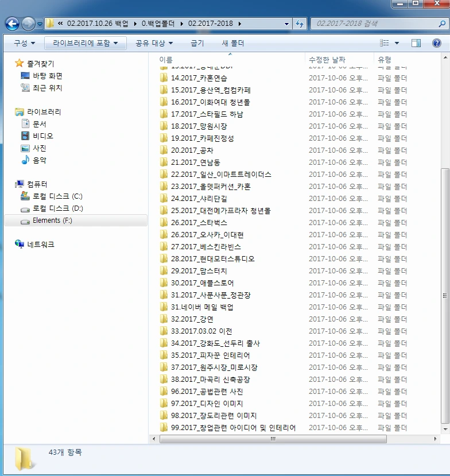The width and height of the screenshot is (450, 476).
Task: Expand arrow after 02.2017-2018 breadcrumb
Action: click(240, 24)
